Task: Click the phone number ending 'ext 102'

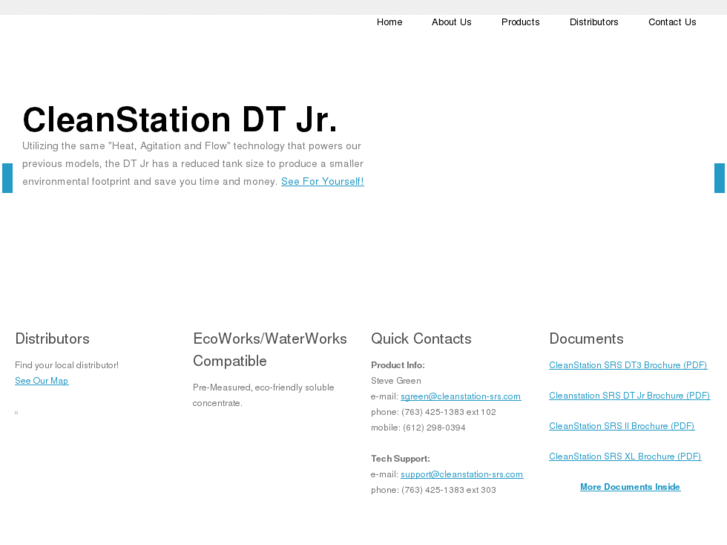Action: 448,412
